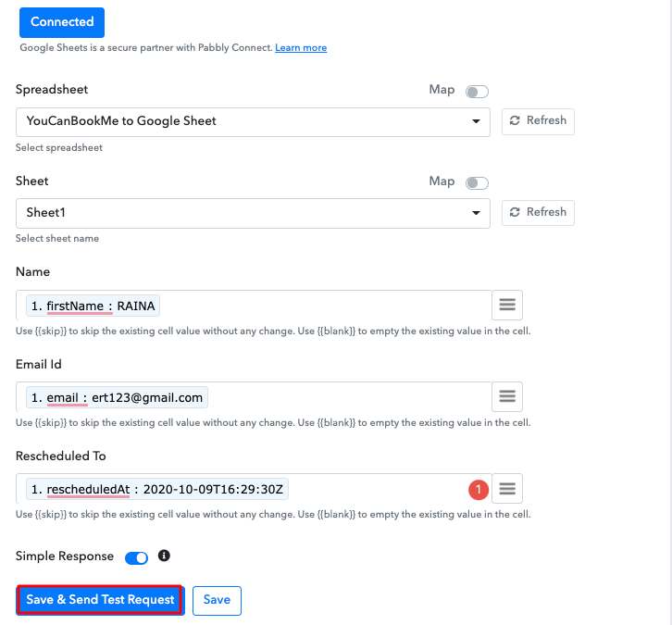This screenshot has height=625, width=672.
Task: Toggle the Map switch for Spreadsheet
Action: [477, 92]
